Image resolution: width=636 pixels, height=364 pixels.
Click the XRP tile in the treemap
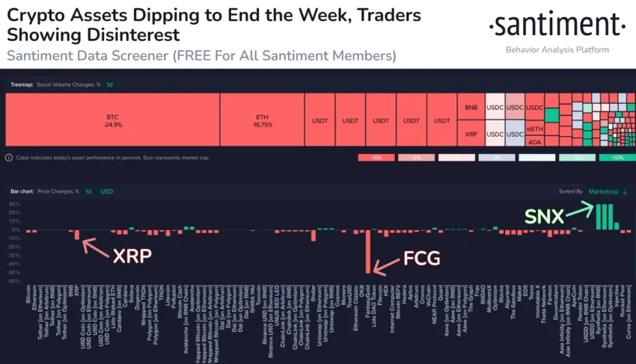[471, 133]
